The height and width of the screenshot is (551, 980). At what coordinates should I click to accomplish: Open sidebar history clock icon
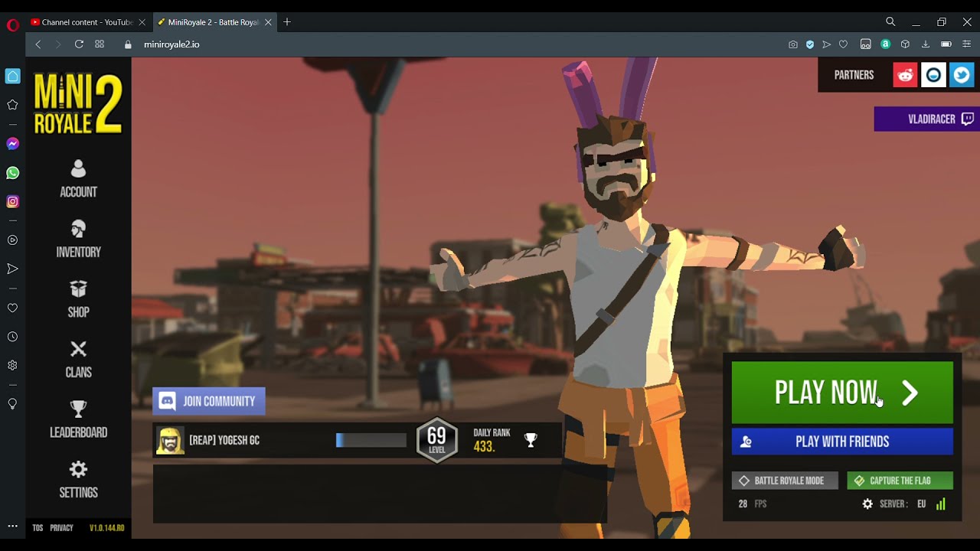(x=12, y=337)
